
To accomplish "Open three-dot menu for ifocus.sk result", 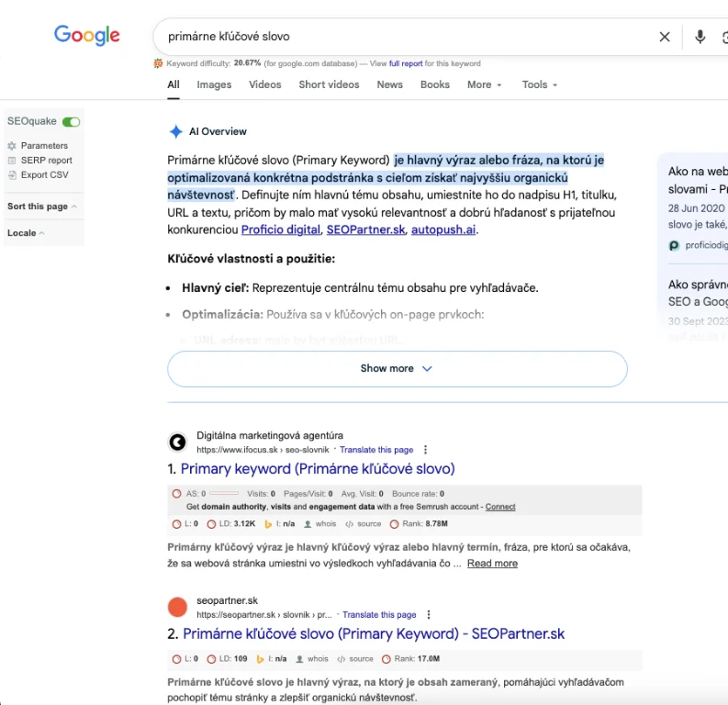I will pyautogui.click(x=424, y=450).
